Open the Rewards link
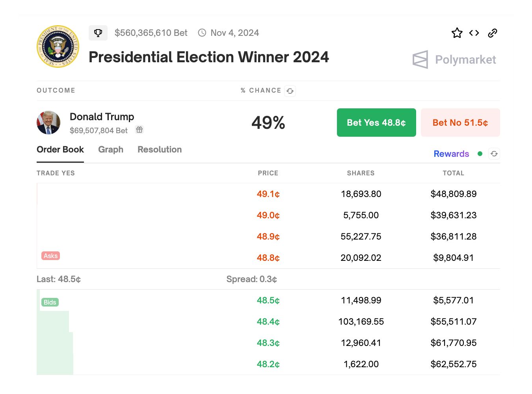The height and width of the screenshot is (394, 532). point(451,154)
